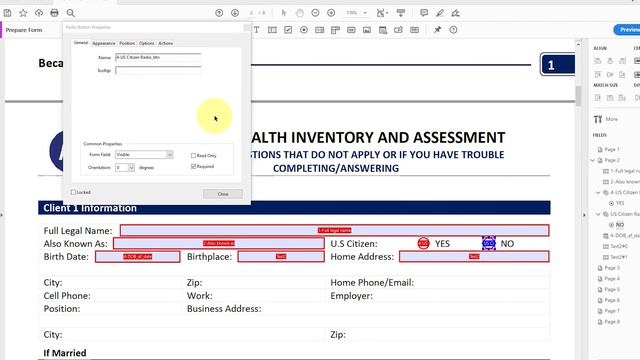The image size is (640, 360).
Task: Switch to the Position tab
Action: (127, 43)
